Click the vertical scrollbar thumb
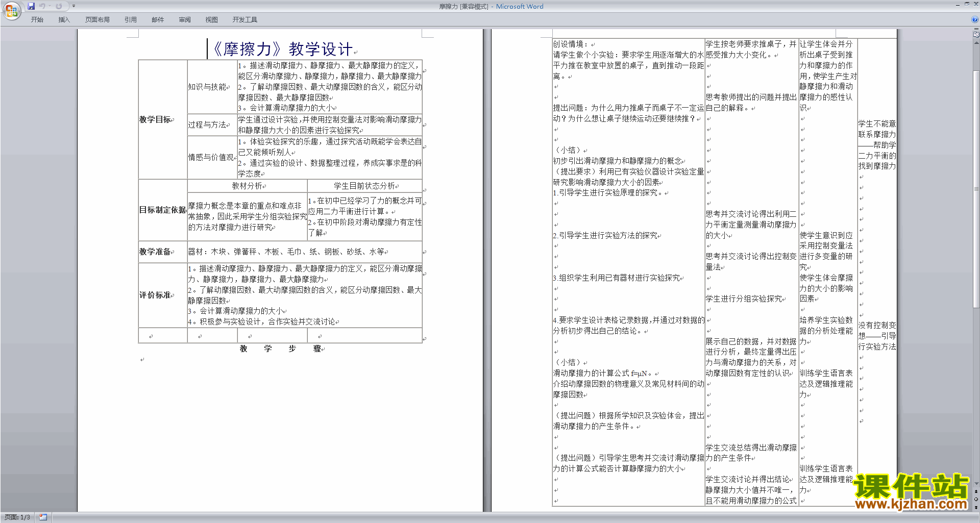The image size is (980, 523). (x=976, y=189)
